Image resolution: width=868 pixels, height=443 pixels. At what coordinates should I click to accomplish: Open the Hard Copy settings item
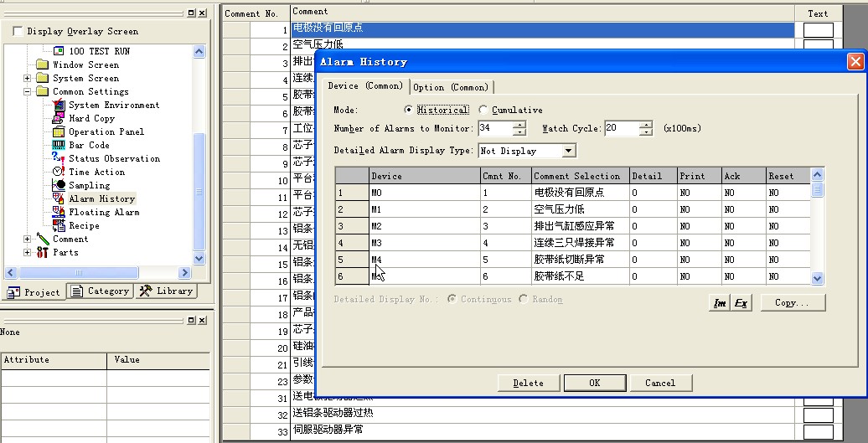coord(91,118)
